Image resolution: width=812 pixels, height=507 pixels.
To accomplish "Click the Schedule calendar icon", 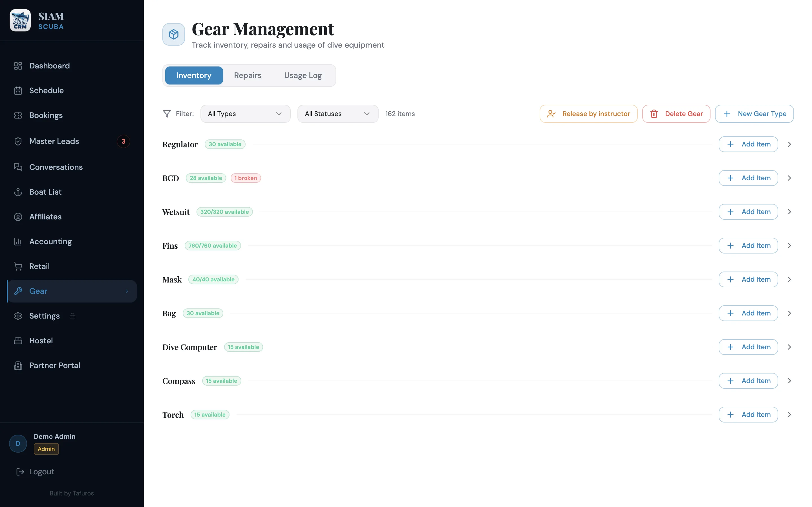I will pos(18,90).
